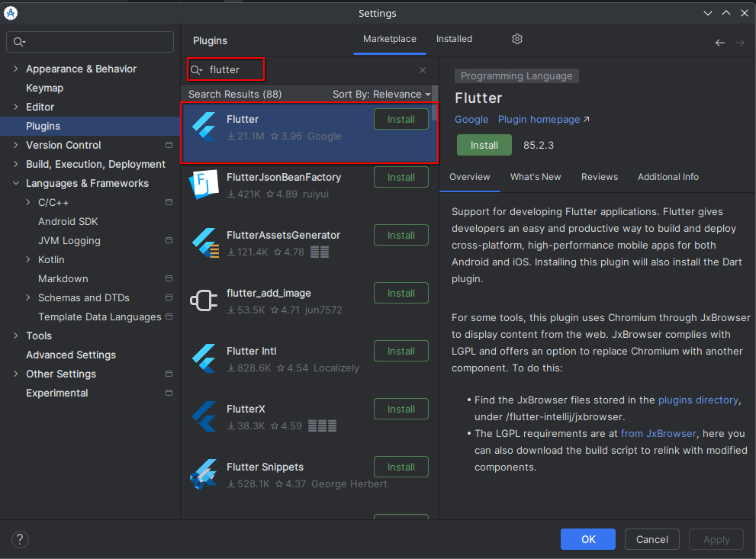Expand the Version Control section
756x559 pixels.
(16, 145)
